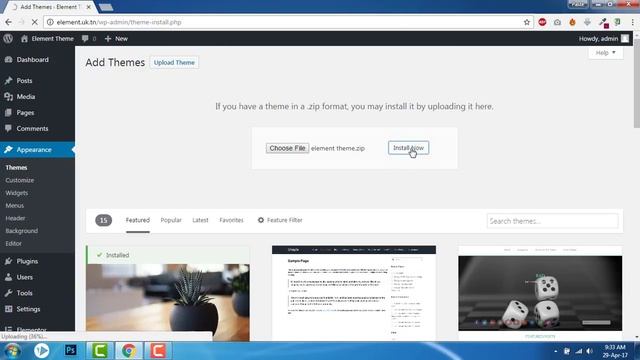The image size is (640, 360).
Task: Open the Windows Start button
Action: 13,351
